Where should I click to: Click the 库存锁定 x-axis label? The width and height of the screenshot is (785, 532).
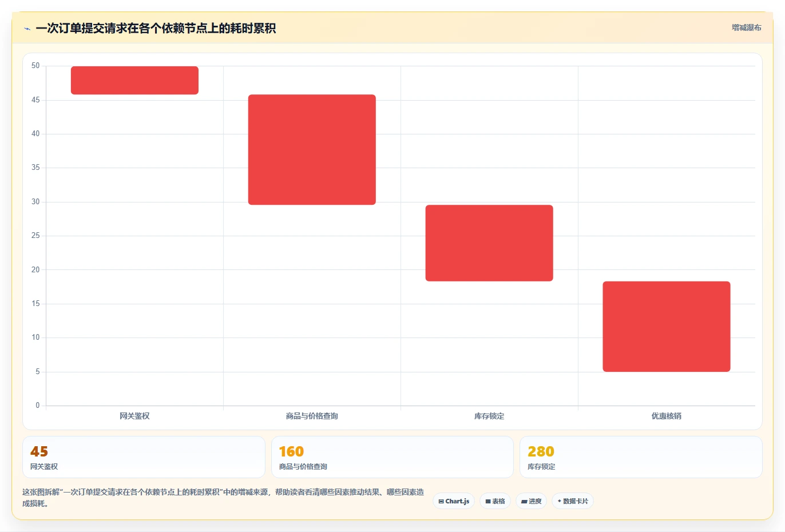coord(489,416)
